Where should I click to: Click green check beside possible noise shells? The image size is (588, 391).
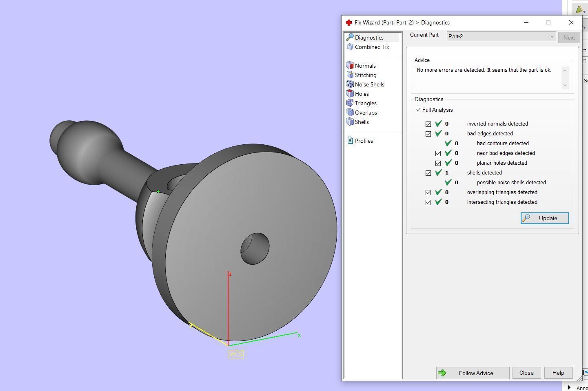448,182
